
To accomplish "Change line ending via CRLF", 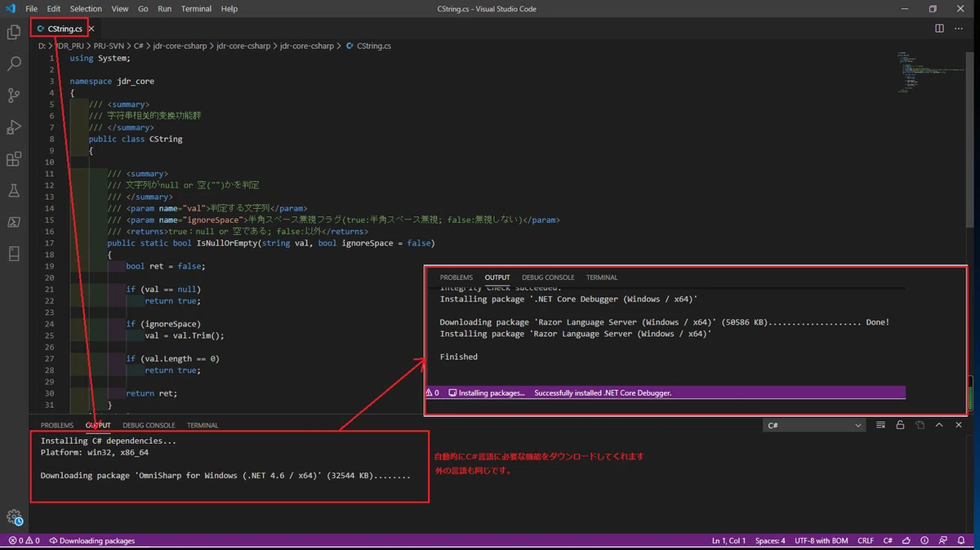I will click(865, 540).
